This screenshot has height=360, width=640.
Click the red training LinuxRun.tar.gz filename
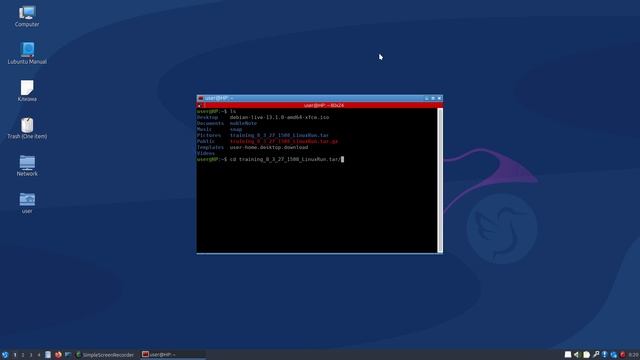pyautogui.click(x=284, y=141)
